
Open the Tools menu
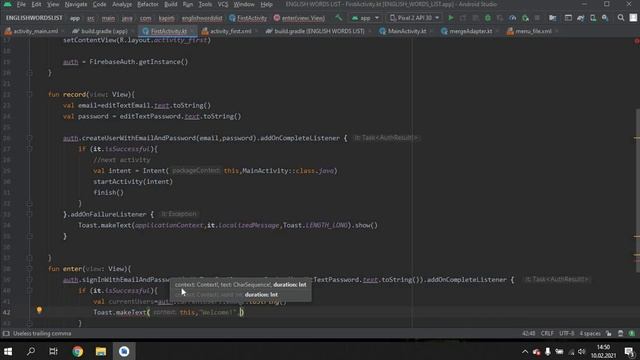pos(205,4)
